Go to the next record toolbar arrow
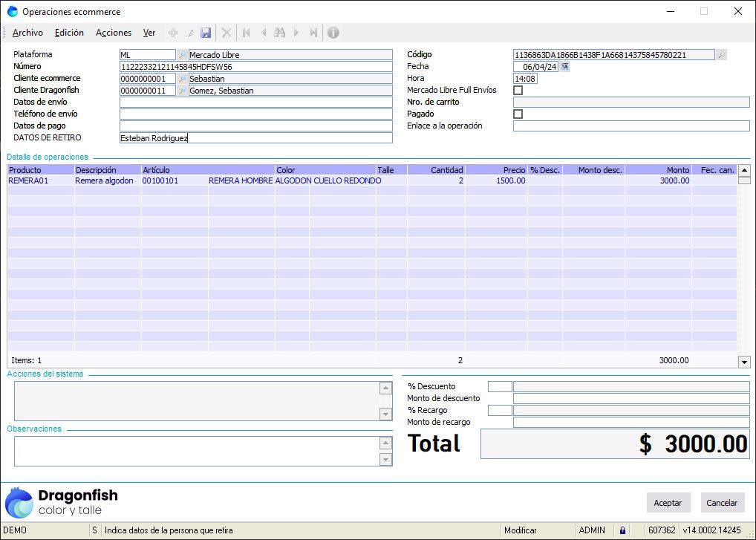Screen dimensions: 756x540 [x=296, y=33]
